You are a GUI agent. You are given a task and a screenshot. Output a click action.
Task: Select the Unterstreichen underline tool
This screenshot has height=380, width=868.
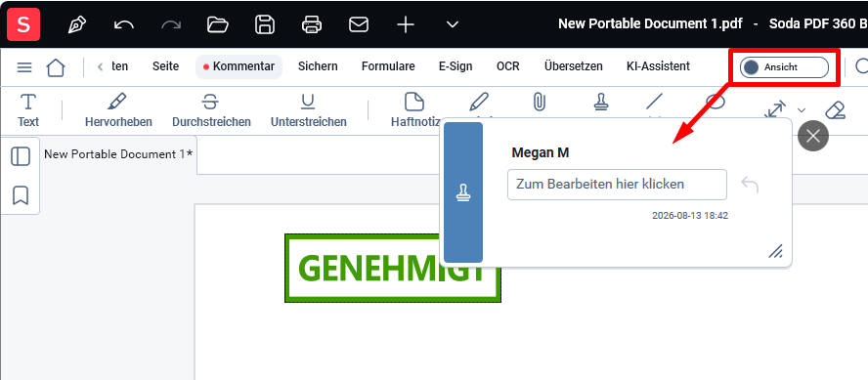coord(308,110)
